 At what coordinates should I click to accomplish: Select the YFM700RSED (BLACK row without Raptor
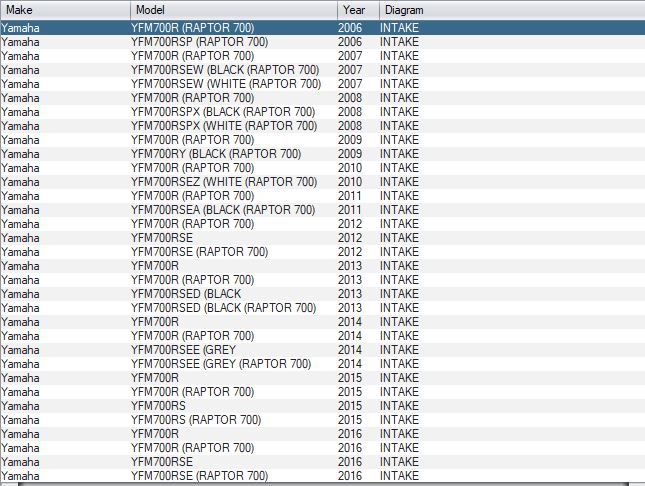(322, 293)
